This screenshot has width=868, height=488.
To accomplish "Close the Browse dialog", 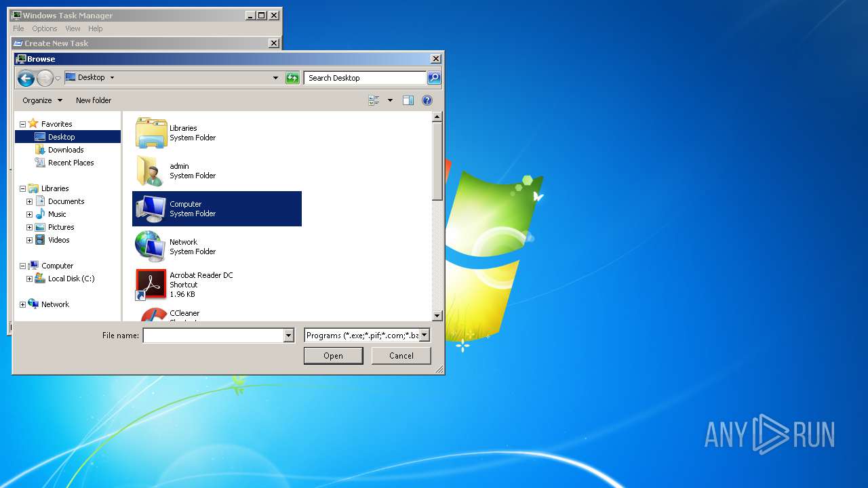I will coord(436,59).
